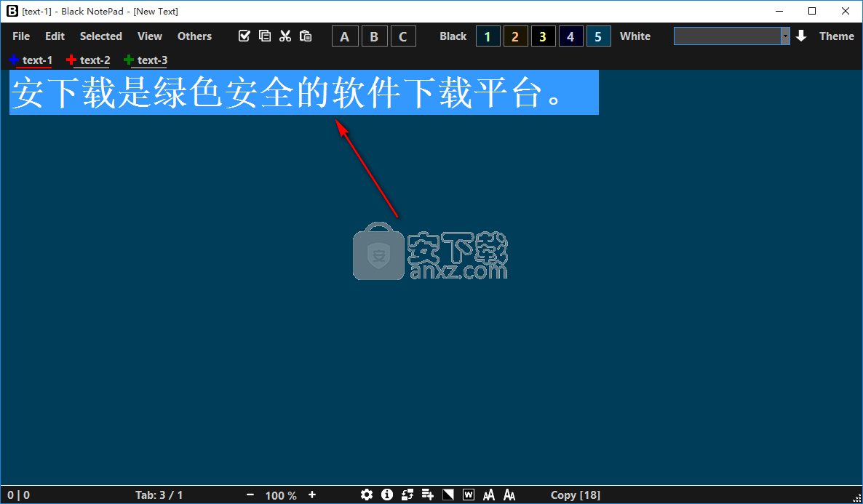
Task: Zoom out with the minus icon
Action: tap(250, 495)
